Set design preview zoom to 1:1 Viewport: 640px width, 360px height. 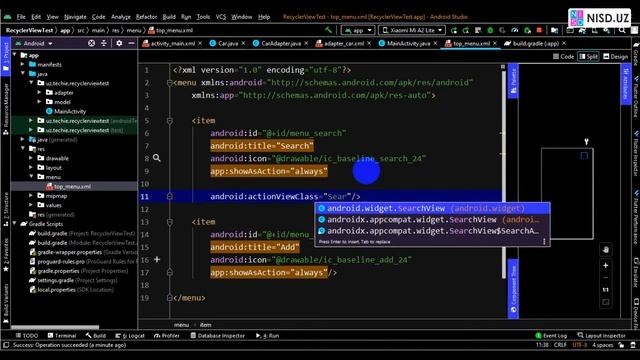[x=606, y=290]
